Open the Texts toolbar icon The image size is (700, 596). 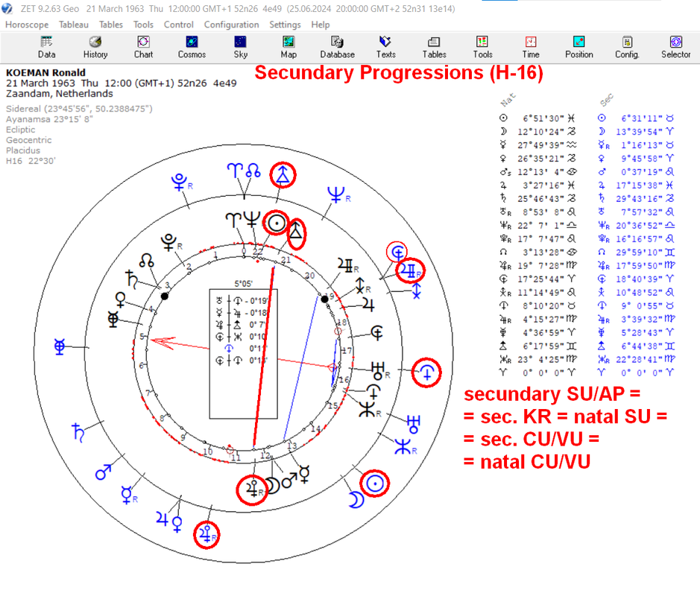[x=385, y=47]
